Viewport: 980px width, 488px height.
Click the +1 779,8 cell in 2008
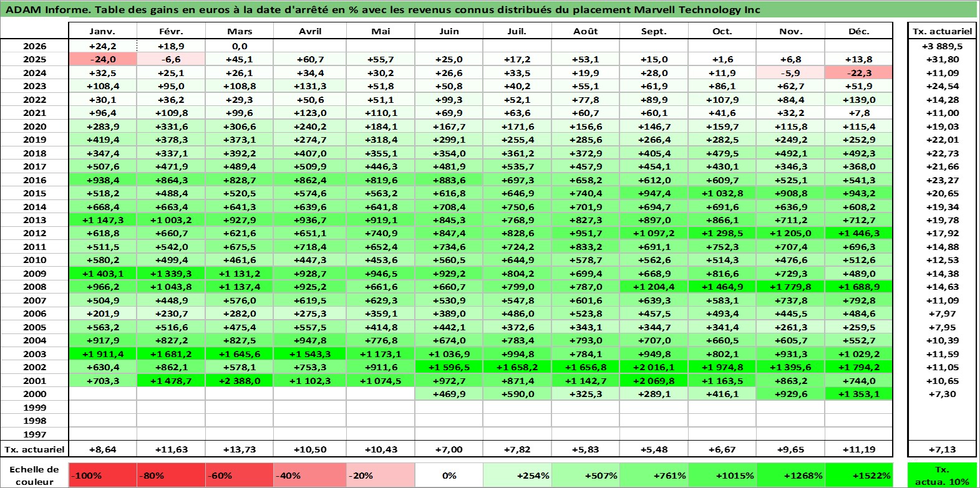click(790, 287)
